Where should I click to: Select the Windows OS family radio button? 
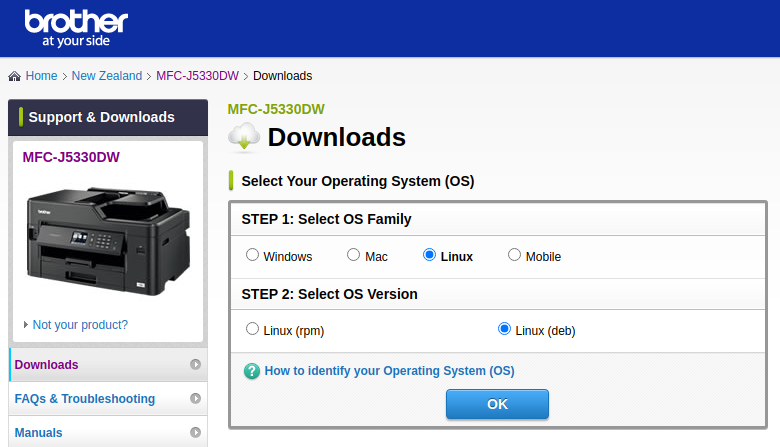(252, 255)
